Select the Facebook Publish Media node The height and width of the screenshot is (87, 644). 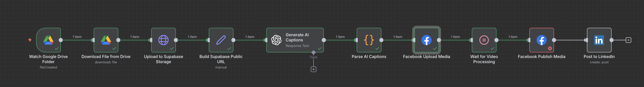541,40
